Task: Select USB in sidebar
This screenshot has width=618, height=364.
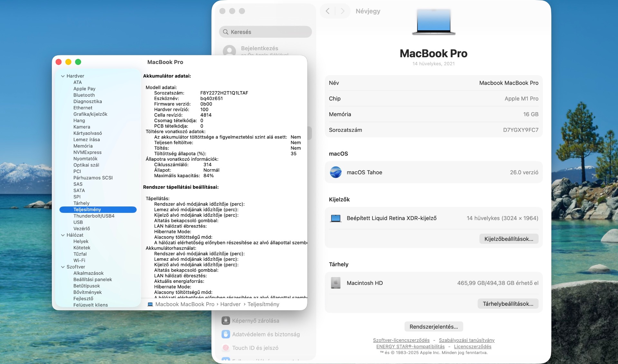Action: click(x=78, y=223)
